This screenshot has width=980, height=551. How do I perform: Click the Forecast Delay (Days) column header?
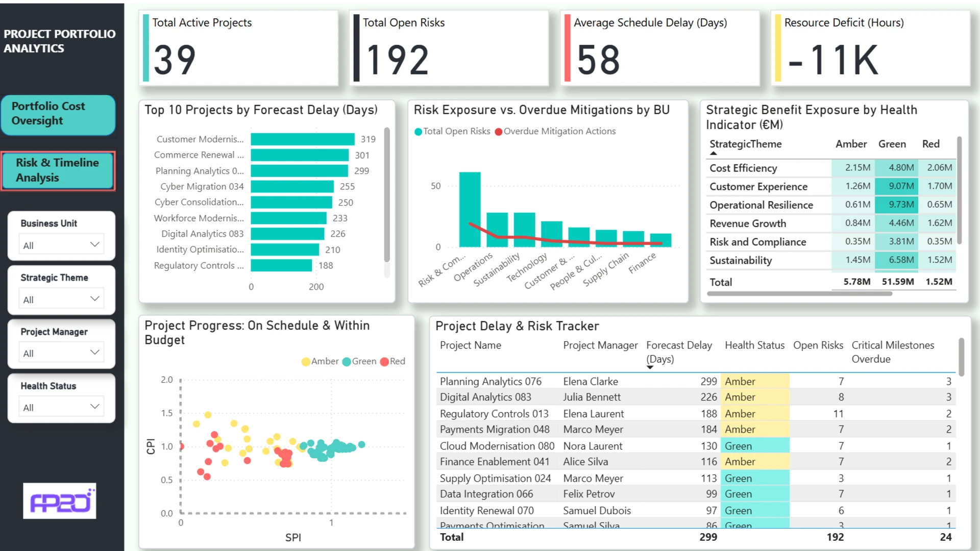pos(679,352)
